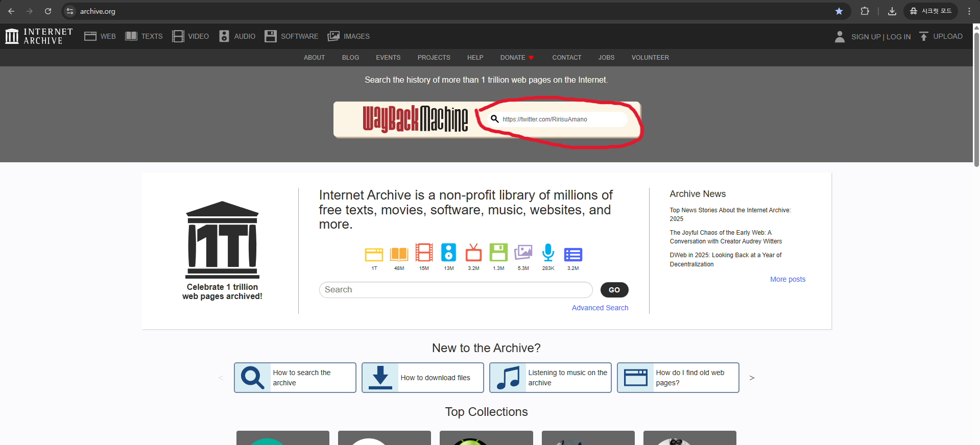This screenshot has height=445, width=980.
Task: Open the EVENTS menu item
Action: (x=388, y=58)
